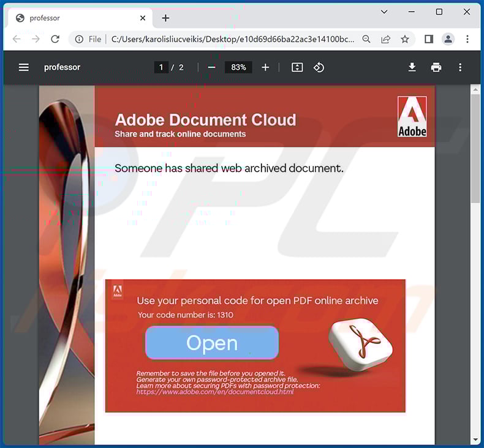
Task: Click the small Adobe logo in red box
Action: [x=117, y=291]
